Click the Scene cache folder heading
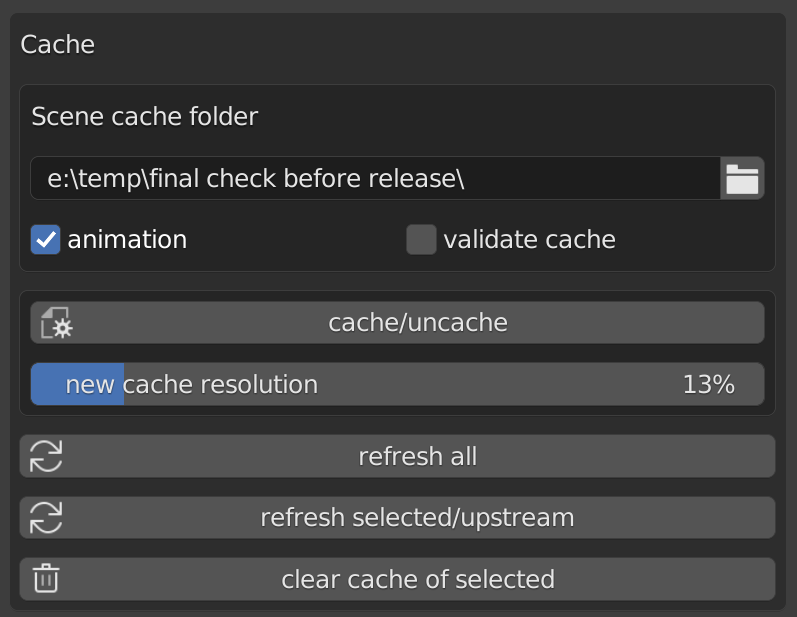The width and height of the screenshot is (797, 617). pos(144,117)
